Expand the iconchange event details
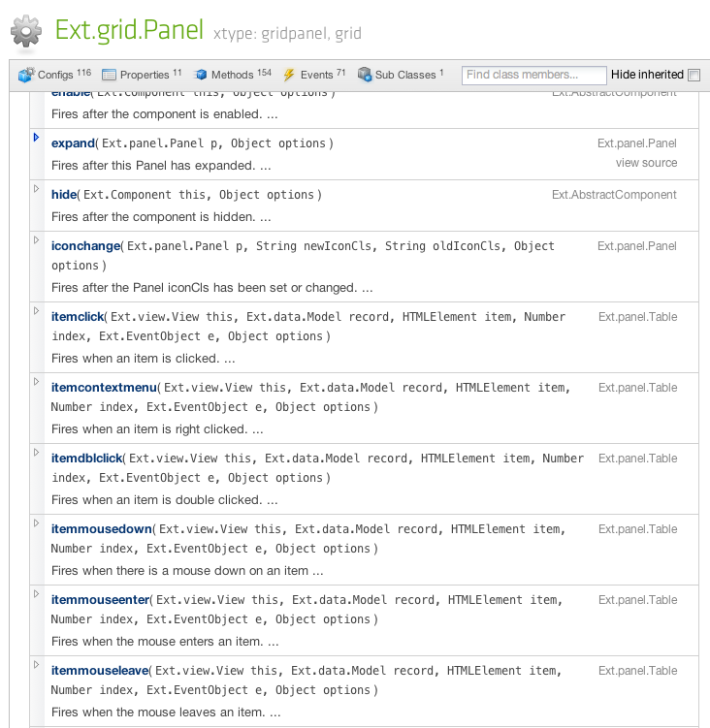710x728 pixels. click(37, 240)
